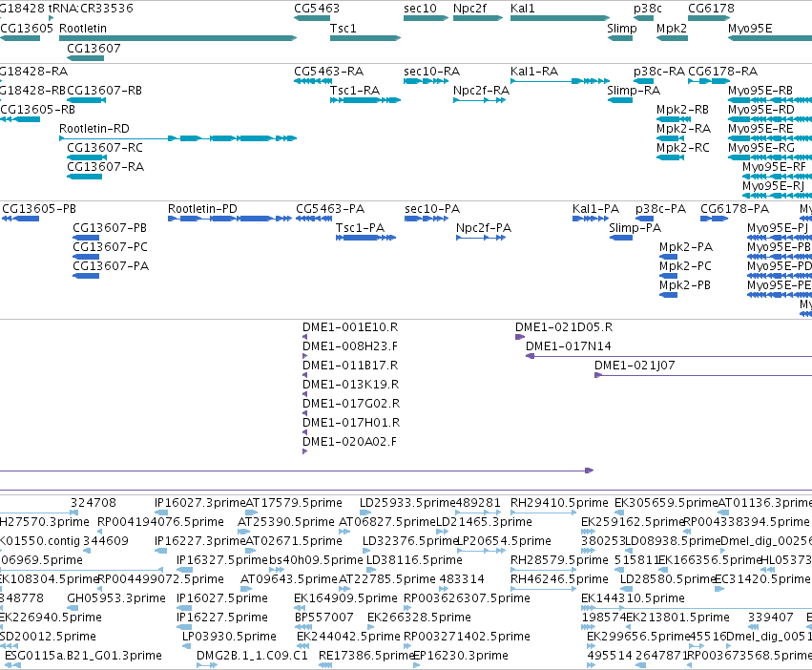Screen dimensions: 812x670
Task: Select the Rootletin-PD protein feature
Action: tap(229, 219)
